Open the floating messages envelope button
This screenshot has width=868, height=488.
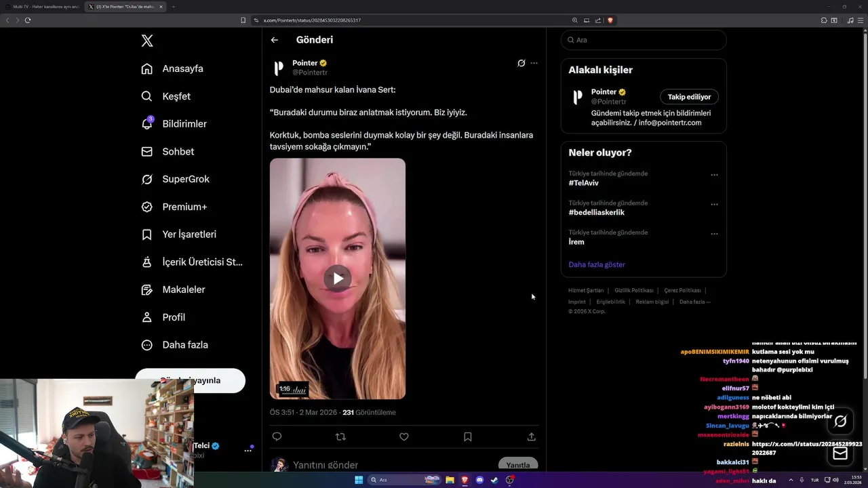840,453
